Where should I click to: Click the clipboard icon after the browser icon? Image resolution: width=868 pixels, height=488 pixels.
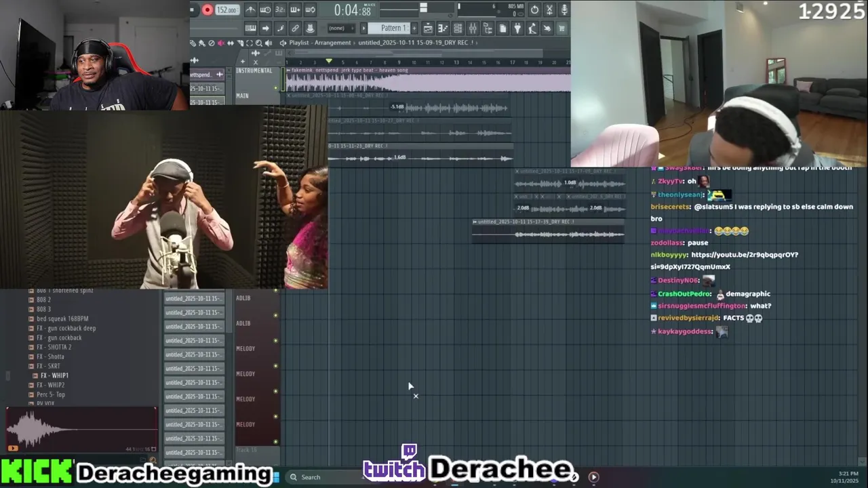502,28
